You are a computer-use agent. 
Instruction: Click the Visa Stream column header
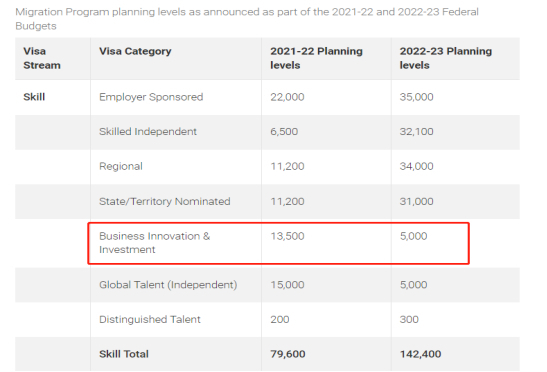point(42,58)
